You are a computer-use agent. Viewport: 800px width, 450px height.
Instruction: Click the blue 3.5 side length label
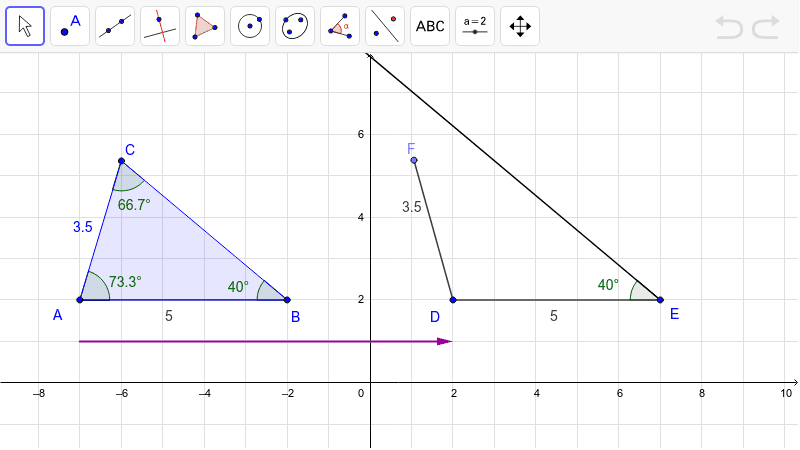83,227
